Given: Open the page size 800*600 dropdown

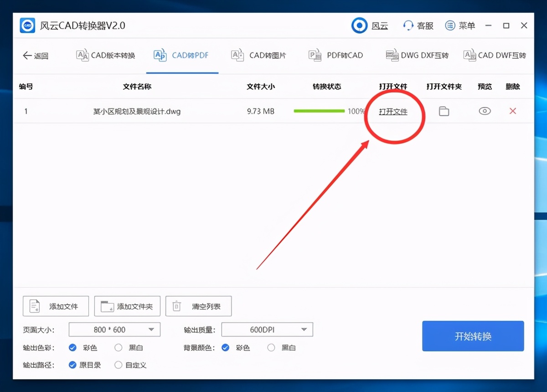Looking at the screenshot, I should (x=114, y=329).
